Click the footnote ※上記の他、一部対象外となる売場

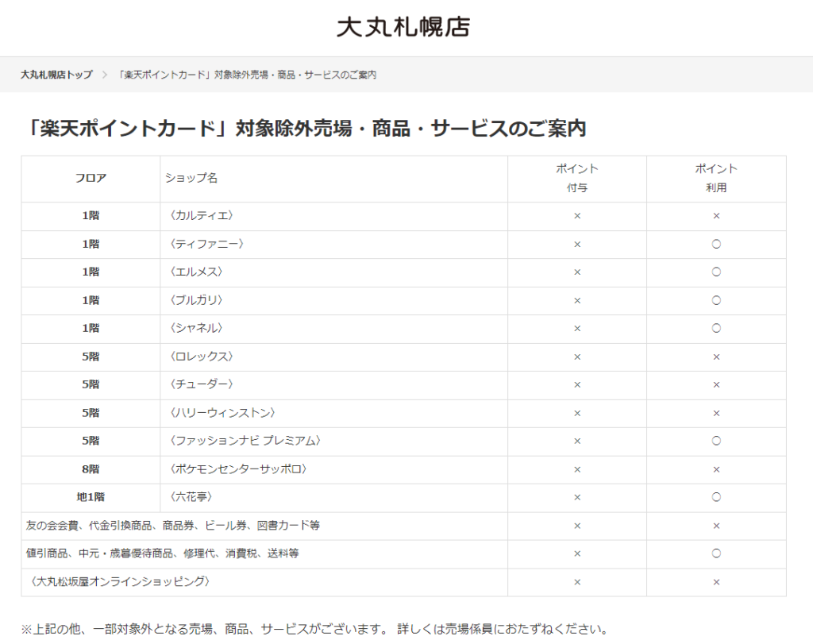[x=314, y=629]
